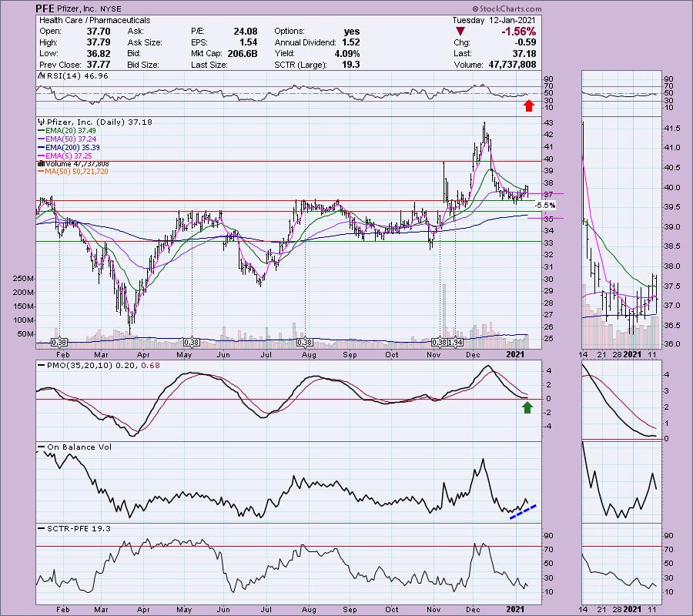The image size is (693, 616).
Task: Click the 0.38 dividend marker near Aug
Action: pos(304,343)
